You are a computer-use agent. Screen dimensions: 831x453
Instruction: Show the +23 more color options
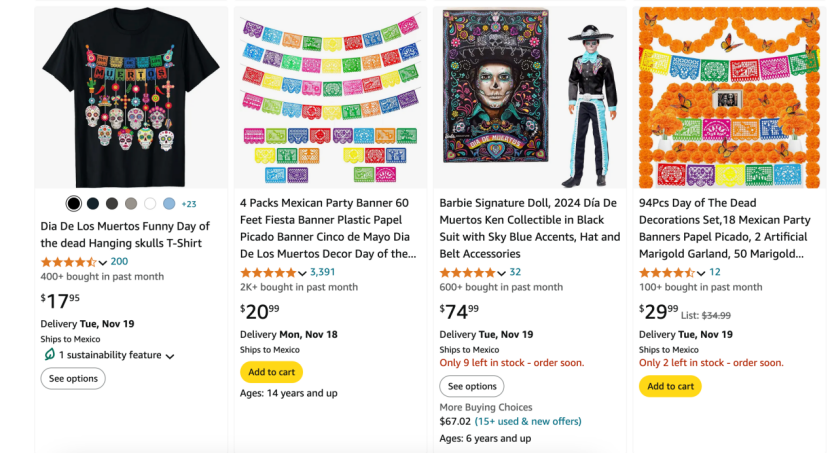[189, 204]
